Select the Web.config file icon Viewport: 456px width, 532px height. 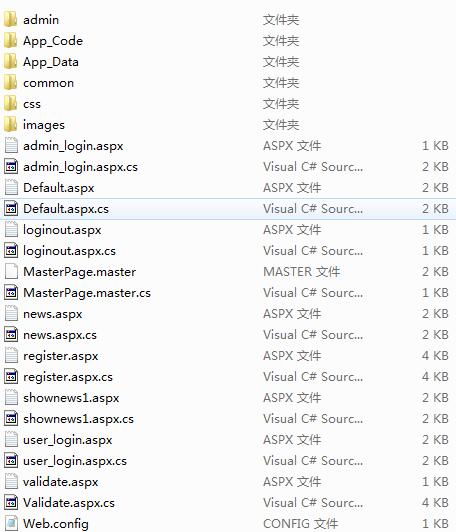[11, 523]
